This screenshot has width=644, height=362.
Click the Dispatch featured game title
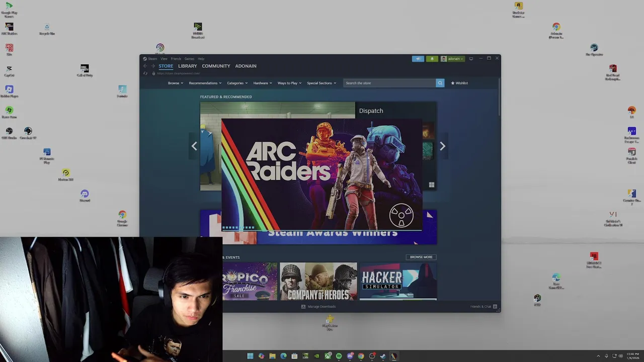[x=371, y=111]
